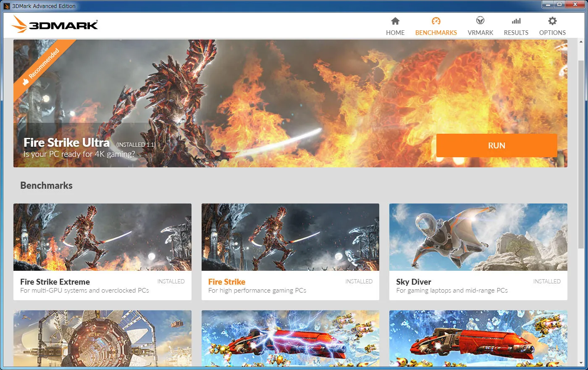Image resolution: width=588 pixels, height=370 pixels.
Task: Click the scrollbar down arrow
Action: (581, 363)
